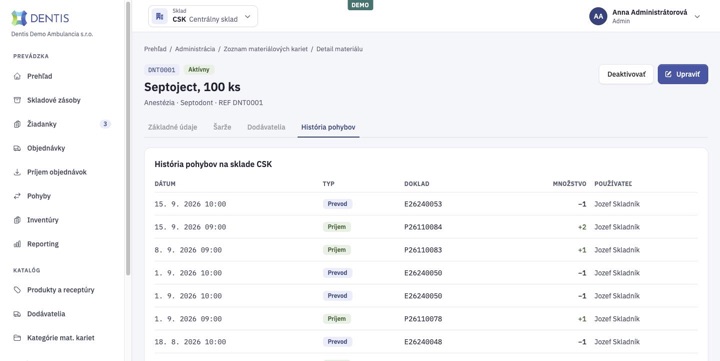Click the Aktívny status badge
The width and height of the screenshot is (720, 361).
pos(199,70)
